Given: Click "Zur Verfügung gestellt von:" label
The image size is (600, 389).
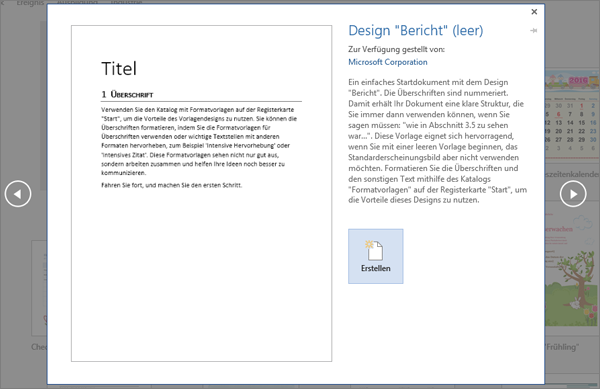Looking at the screenshot, I should point(396,49).
